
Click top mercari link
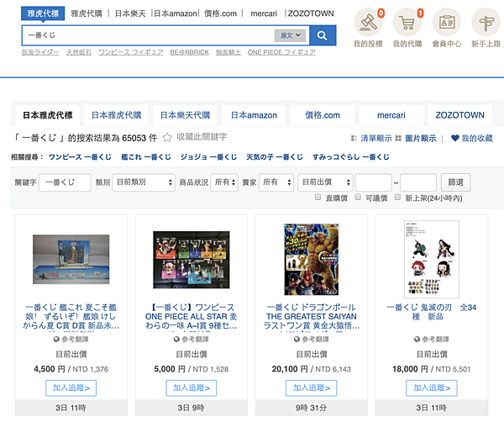point(264,13)
